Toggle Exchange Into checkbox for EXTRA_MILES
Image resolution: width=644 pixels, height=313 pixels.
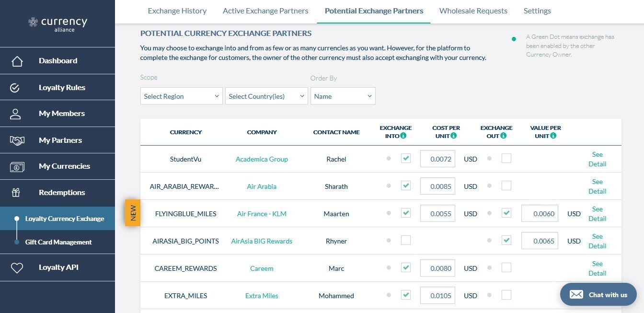406,295
